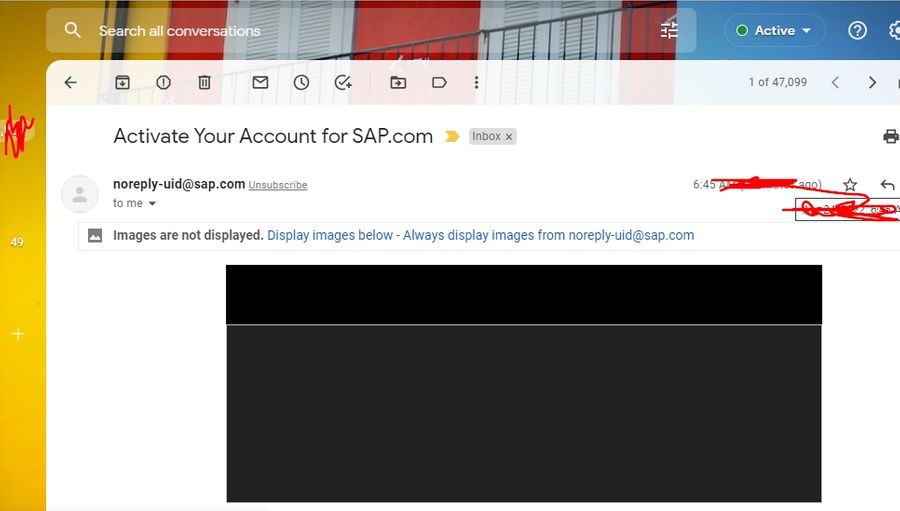Click the Inbox label chip

(486, 137)
